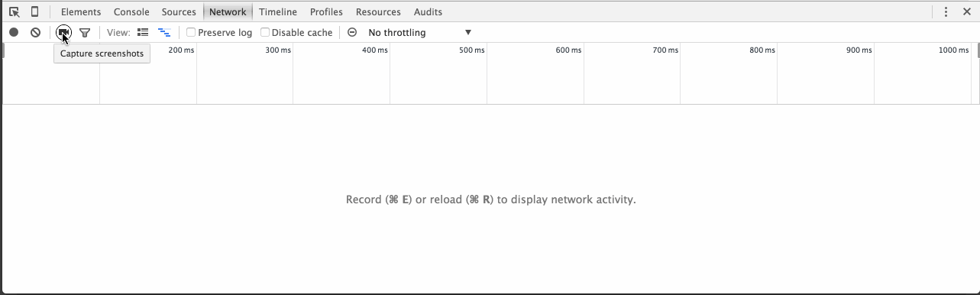Viewport: 980px width, 295px height.
Task: Go to the Console tab
Action: (x=131, y=12)
